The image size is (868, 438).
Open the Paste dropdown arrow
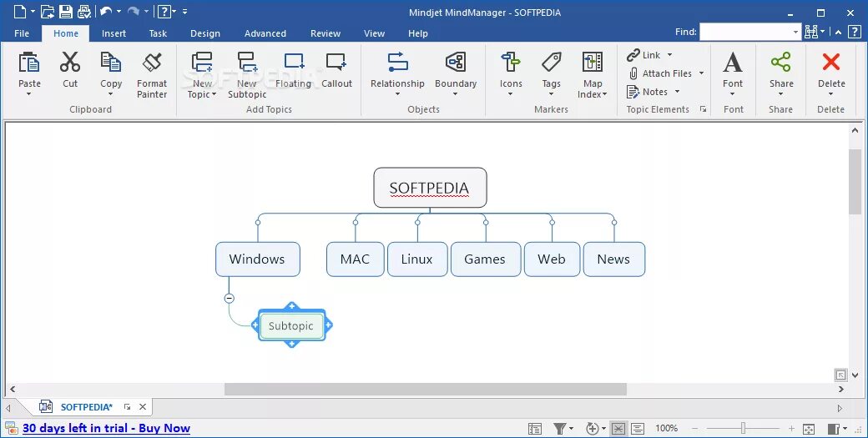[x=28, y=94]
